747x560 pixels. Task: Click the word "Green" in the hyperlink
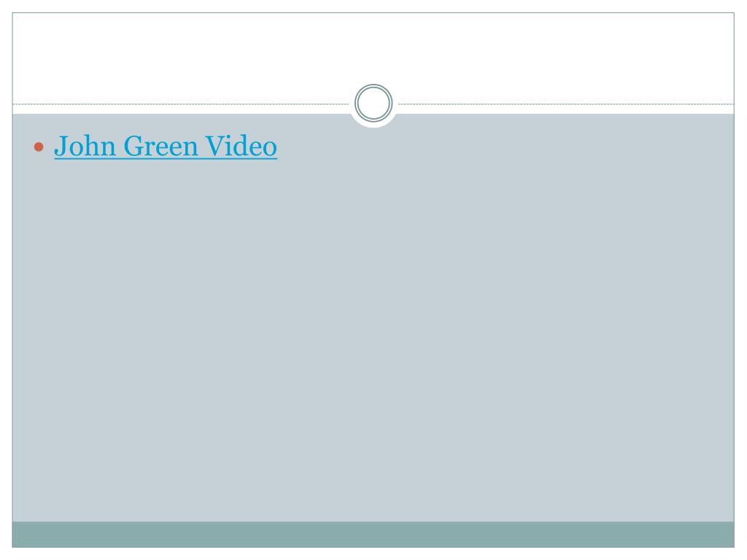(160, 146)
